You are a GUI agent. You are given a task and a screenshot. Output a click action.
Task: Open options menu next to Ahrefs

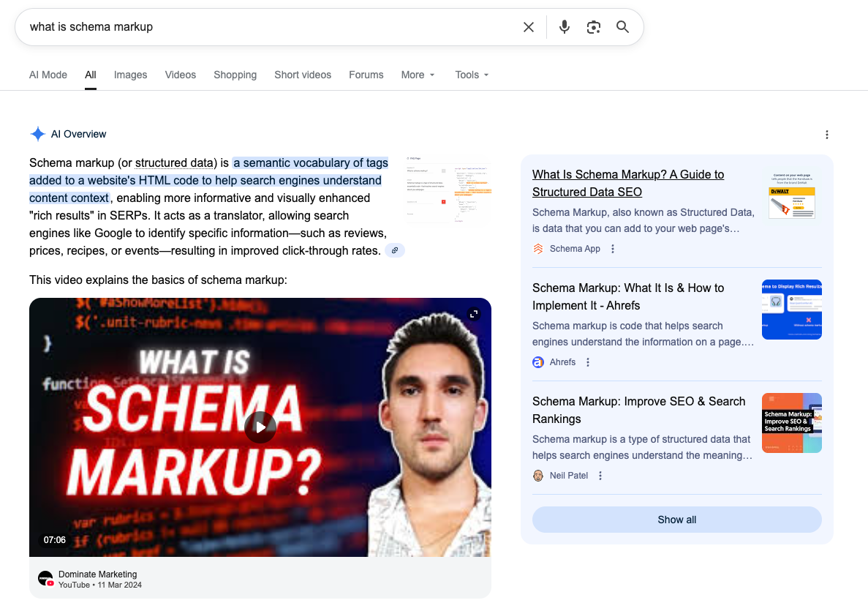click(588, 362)
